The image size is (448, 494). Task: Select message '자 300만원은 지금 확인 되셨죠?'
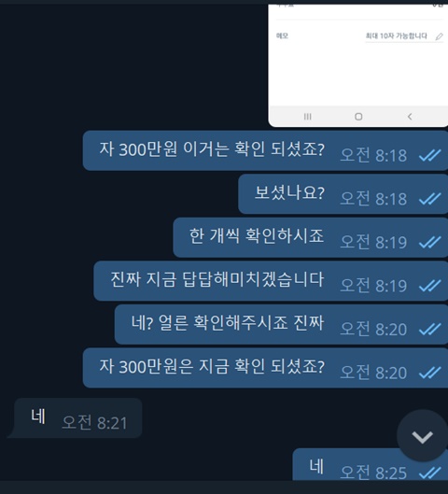[265, 368]
